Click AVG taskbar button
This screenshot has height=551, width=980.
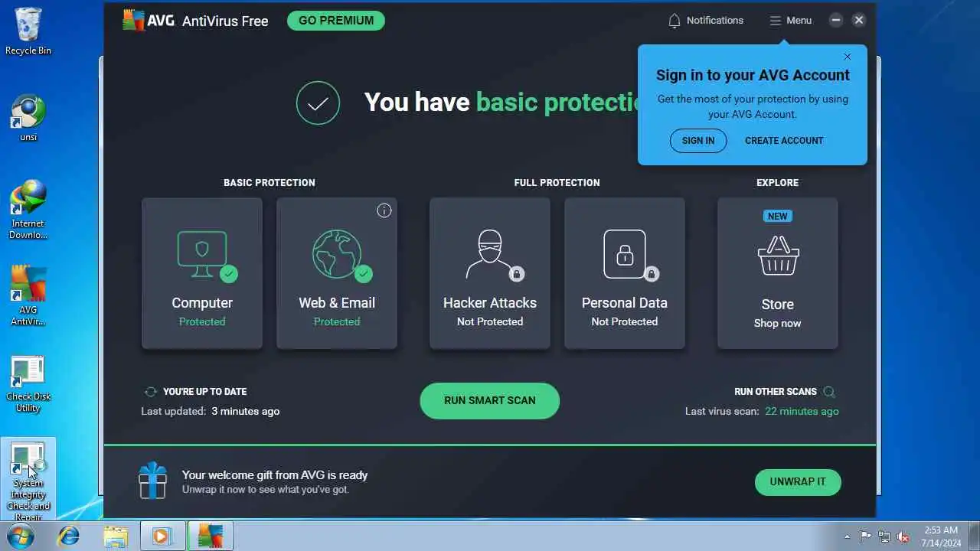pos(210,536)
